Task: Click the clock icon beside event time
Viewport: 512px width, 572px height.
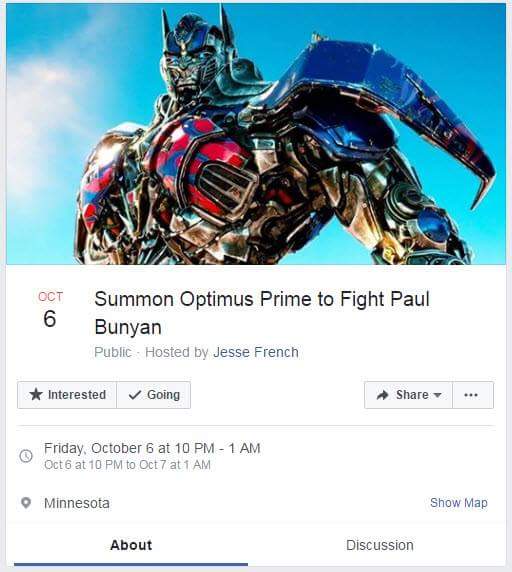Action: click(x=26, y=456)
